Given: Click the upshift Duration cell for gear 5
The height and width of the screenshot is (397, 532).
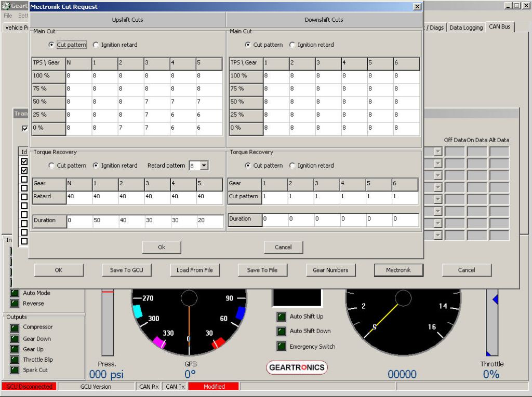Looking at the screenshot, I should tap(209, 221).
